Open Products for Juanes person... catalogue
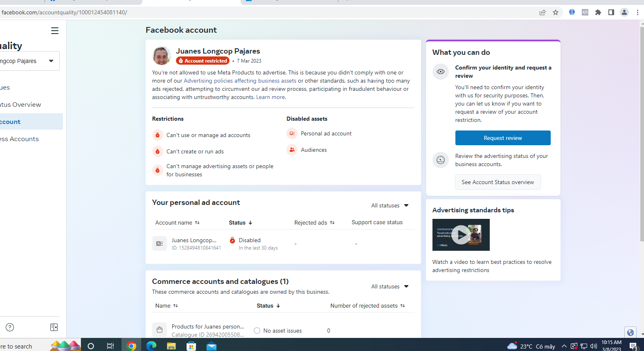 [208, 326]
